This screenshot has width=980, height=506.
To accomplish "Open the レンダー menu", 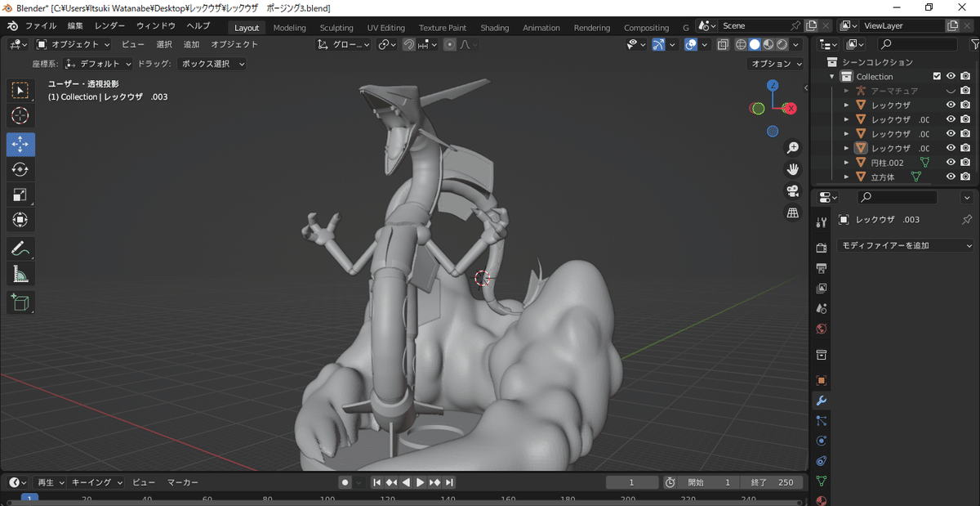I will pyautogui.click(x=110, y=26).
